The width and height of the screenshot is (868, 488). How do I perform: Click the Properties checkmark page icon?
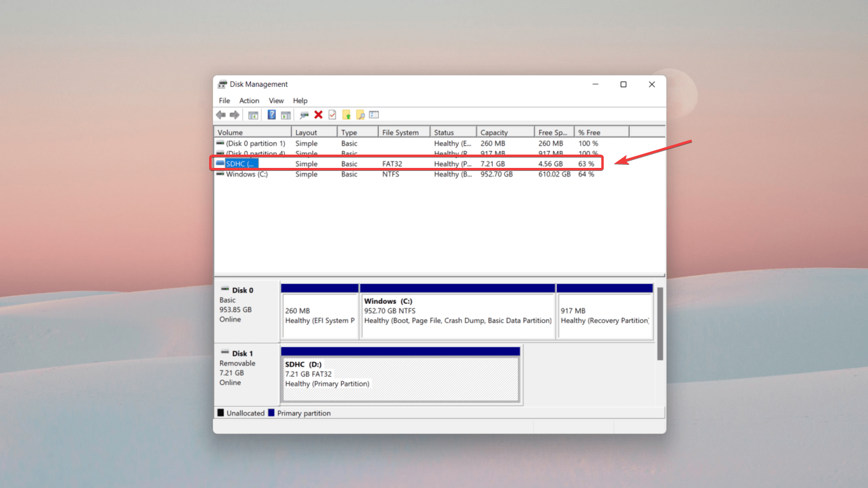tap(332, 115)
